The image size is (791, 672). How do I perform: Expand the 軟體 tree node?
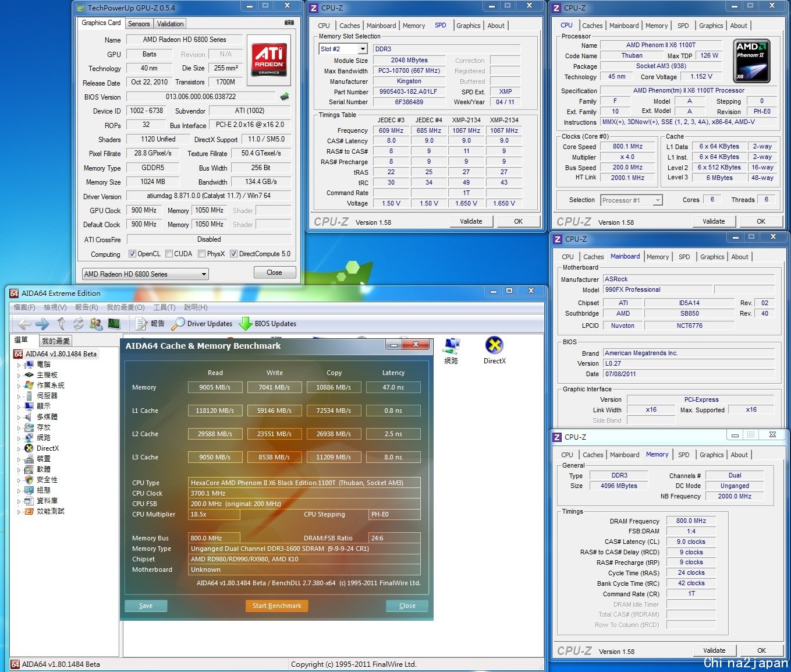tap(19, 470)
